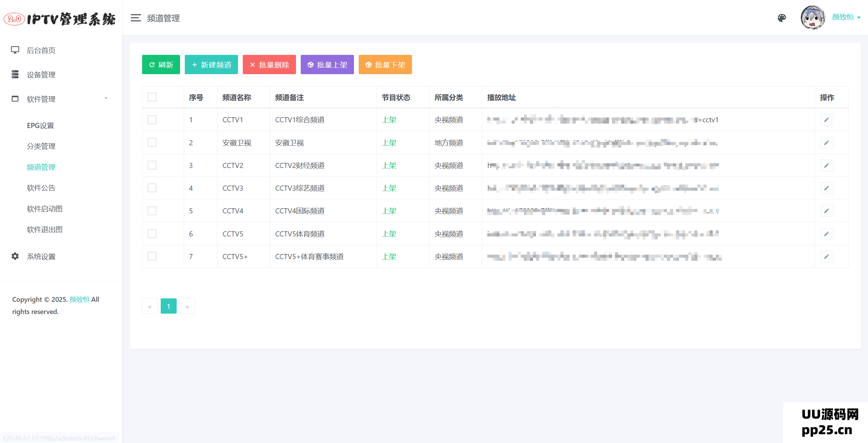This screenshot has height=443, width=868.
Task: Click the 设备管理 server icon
Action: (15, 75)
